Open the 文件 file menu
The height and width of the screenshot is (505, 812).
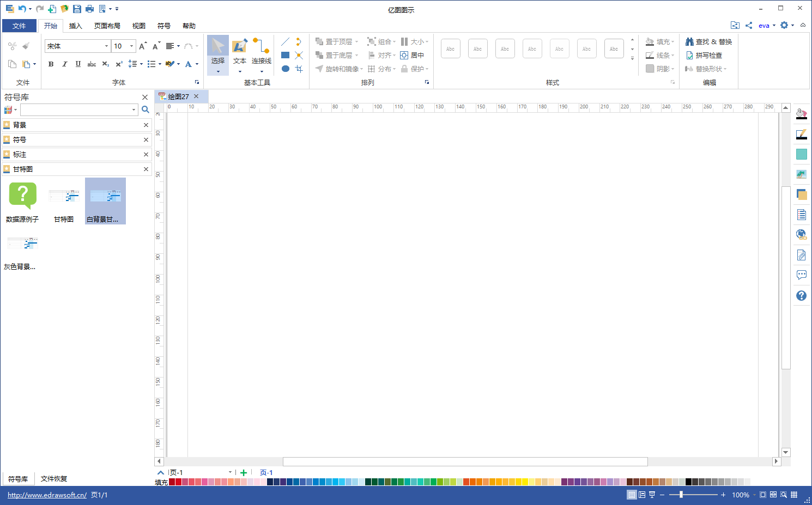[19, 26]
